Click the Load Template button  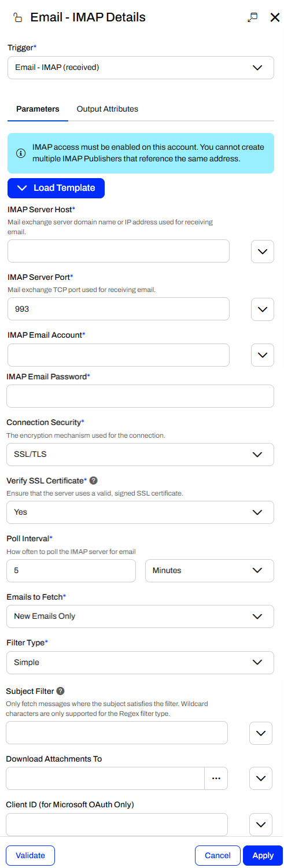[x=56, y=188]
